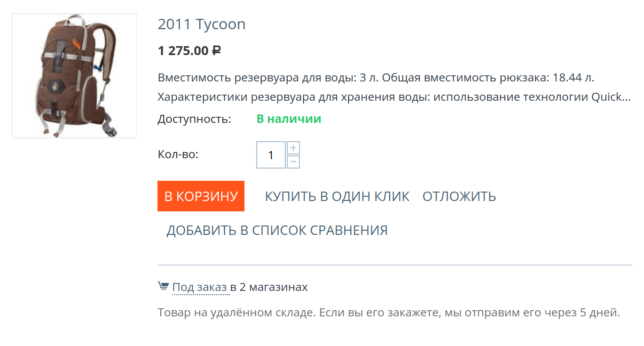Screen dimensions: 644x346
Task: Click the удалённом складе delivery notice
Action: (x=388, y=313)
